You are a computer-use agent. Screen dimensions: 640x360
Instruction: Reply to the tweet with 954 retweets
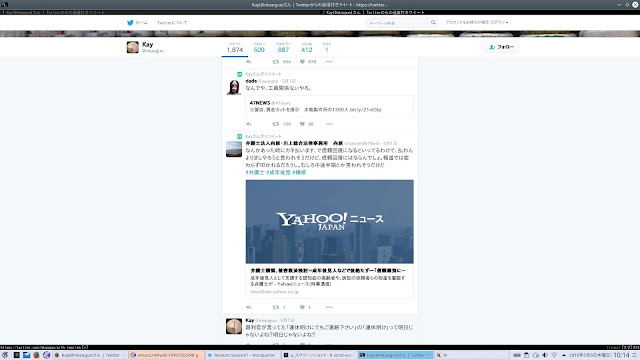click(249, 62)
